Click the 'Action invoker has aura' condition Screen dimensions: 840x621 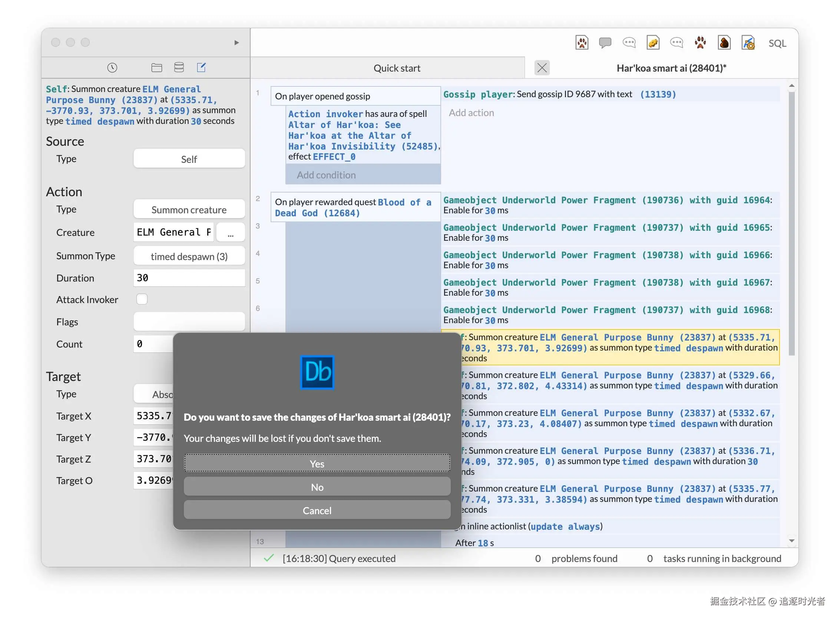click(x=363, y=136)
